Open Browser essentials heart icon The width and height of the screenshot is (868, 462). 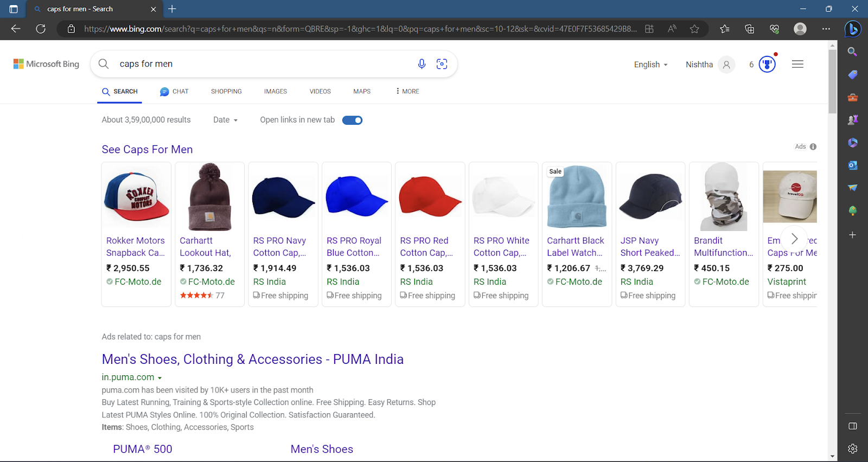coord(775,29)
